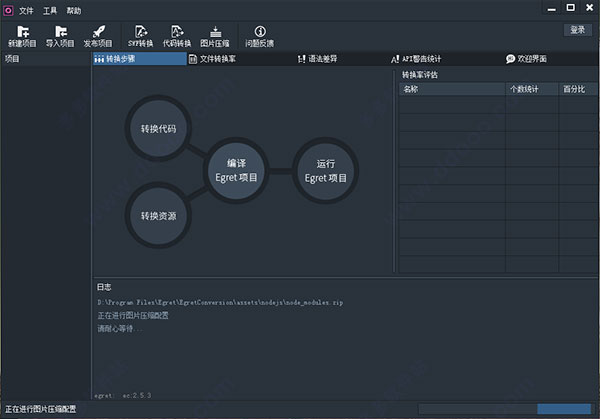
Task: Open the 文件 menu
Action: [26, 11]
